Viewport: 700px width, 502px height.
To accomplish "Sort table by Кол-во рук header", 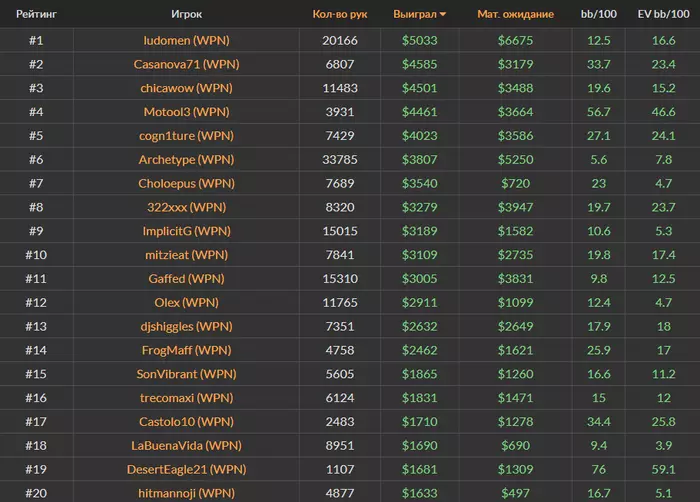I will 340,14.
